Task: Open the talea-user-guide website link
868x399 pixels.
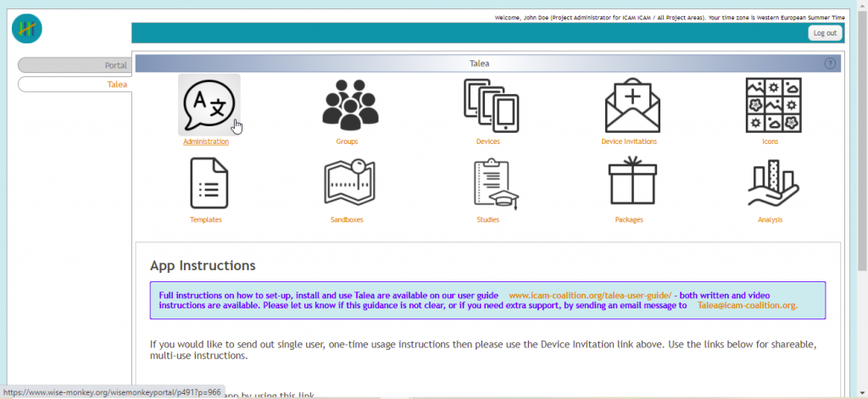Action: coord(590,296)
